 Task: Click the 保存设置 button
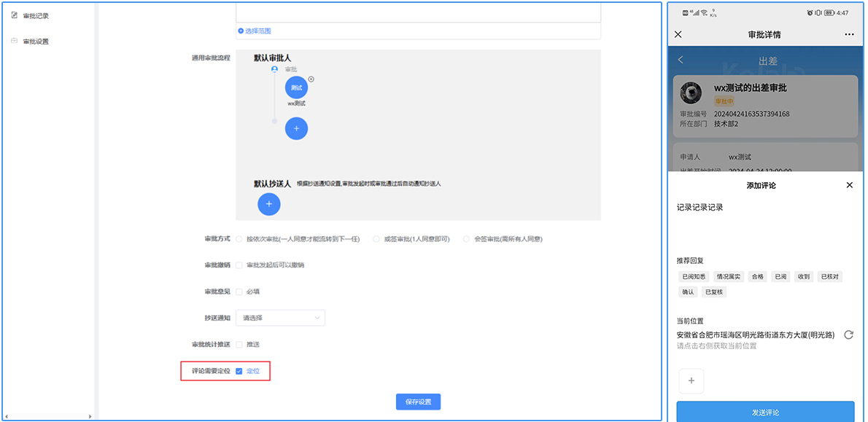419,402
